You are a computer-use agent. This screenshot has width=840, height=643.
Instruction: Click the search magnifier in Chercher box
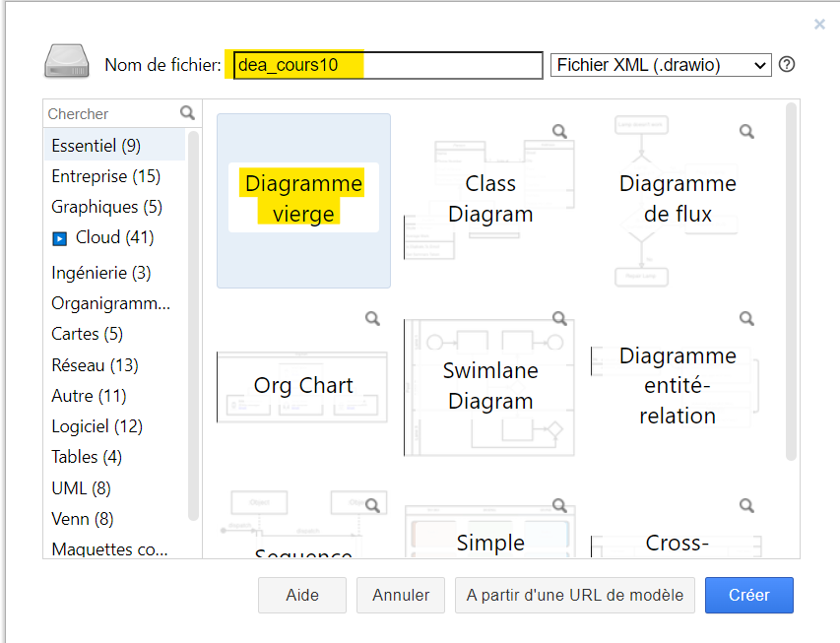tap(188, 113)
